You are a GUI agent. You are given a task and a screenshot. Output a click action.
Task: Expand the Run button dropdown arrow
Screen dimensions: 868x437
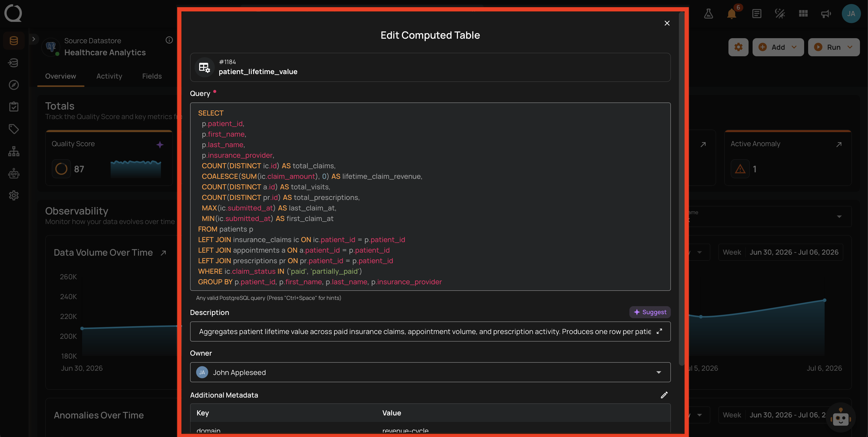[850, 47]
